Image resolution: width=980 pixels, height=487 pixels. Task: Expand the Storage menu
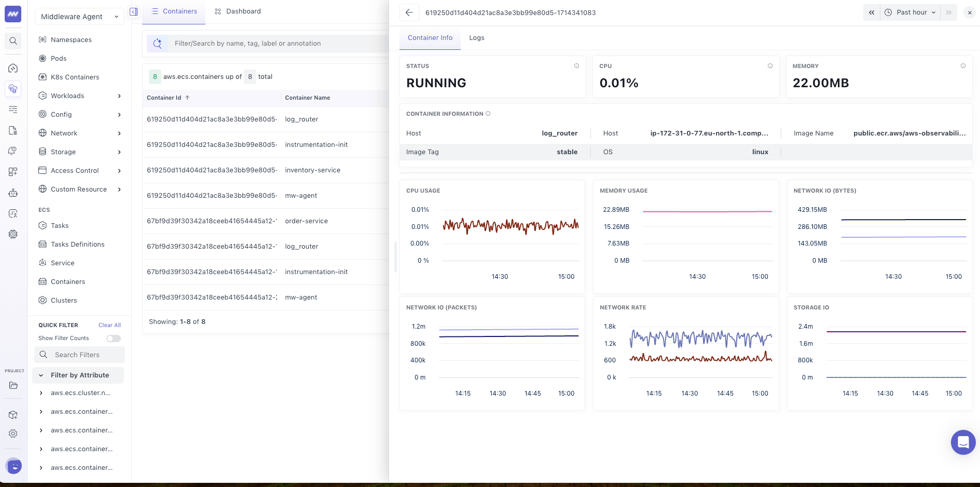(80, 152)
